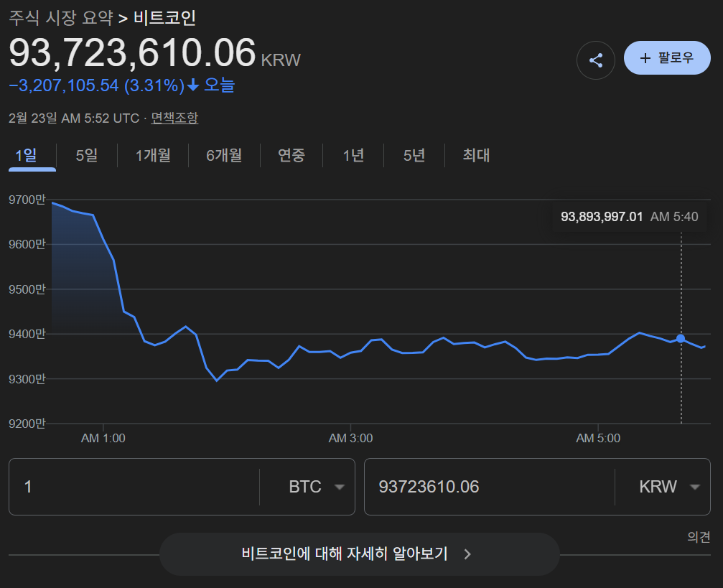This screenshot has width=723, height=588.
Task: Click the KRW amount field 93723610.06
Action: coord(489,487)
